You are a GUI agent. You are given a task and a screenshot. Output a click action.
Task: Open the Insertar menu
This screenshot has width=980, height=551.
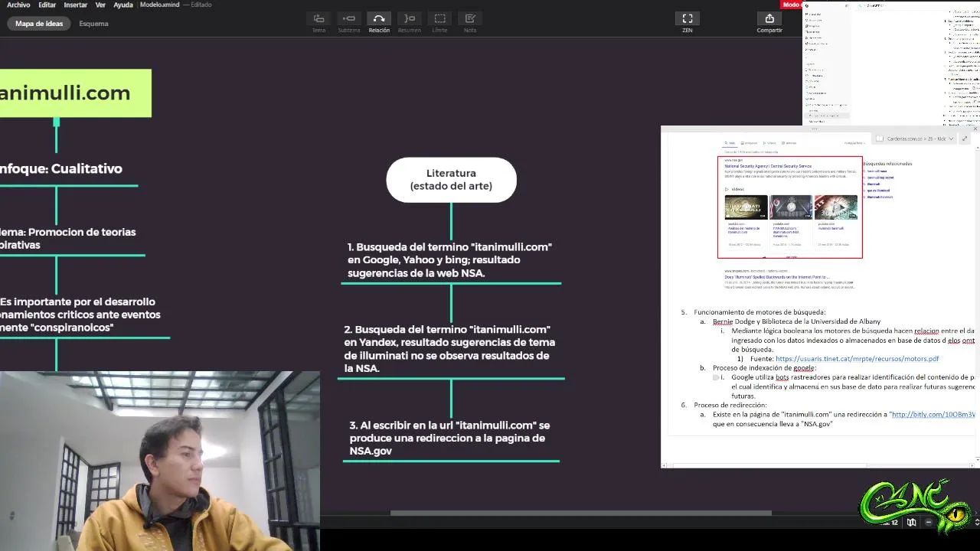pyautogui.click(x=75, y=5)
